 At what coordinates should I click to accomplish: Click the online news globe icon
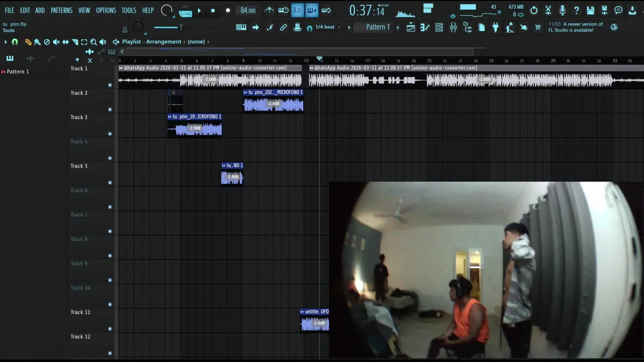614,27
